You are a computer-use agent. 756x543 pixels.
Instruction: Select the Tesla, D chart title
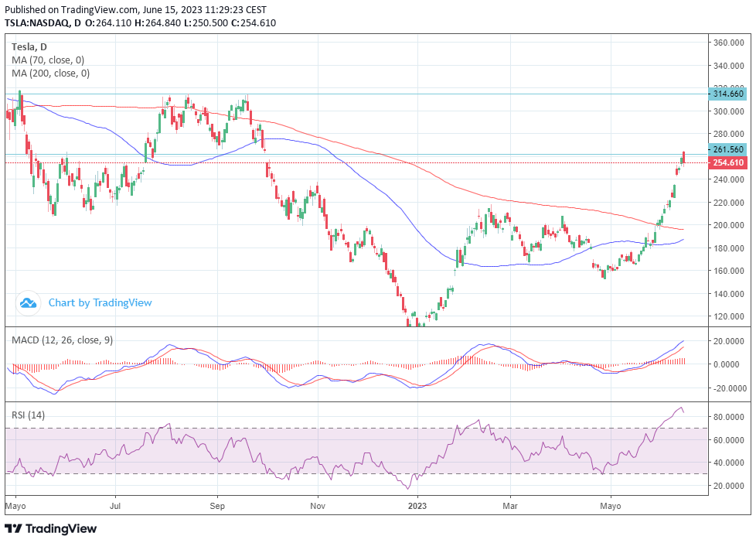pos(29,47)
